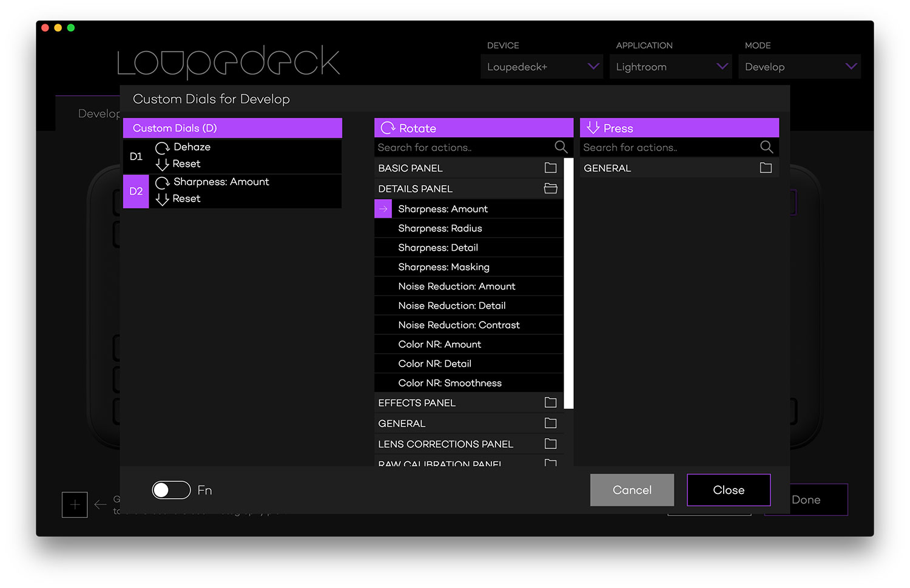Click the down arrow icon in Press header

click(x=593, y=128)
